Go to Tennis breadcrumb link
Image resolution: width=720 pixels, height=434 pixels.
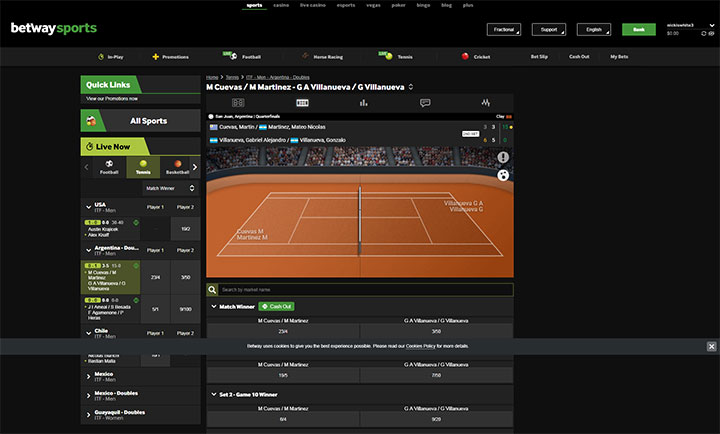(x=232, y=77)
